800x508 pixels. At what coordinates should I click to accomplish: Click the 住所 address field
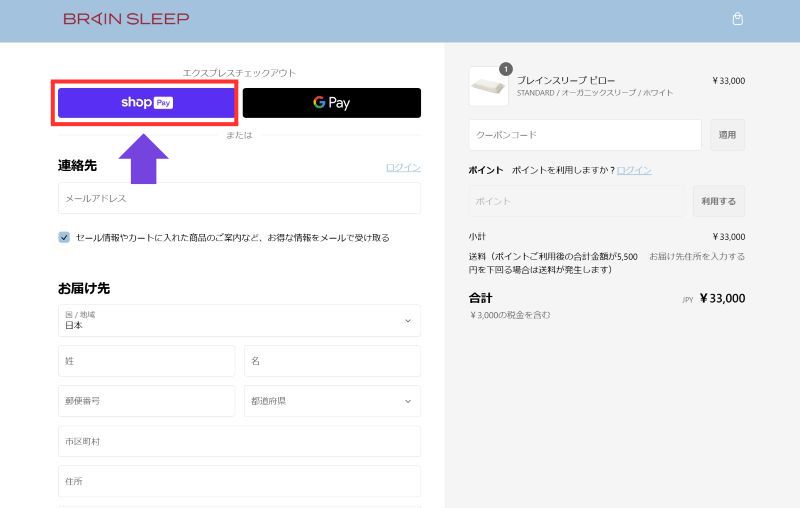(239, 481)
